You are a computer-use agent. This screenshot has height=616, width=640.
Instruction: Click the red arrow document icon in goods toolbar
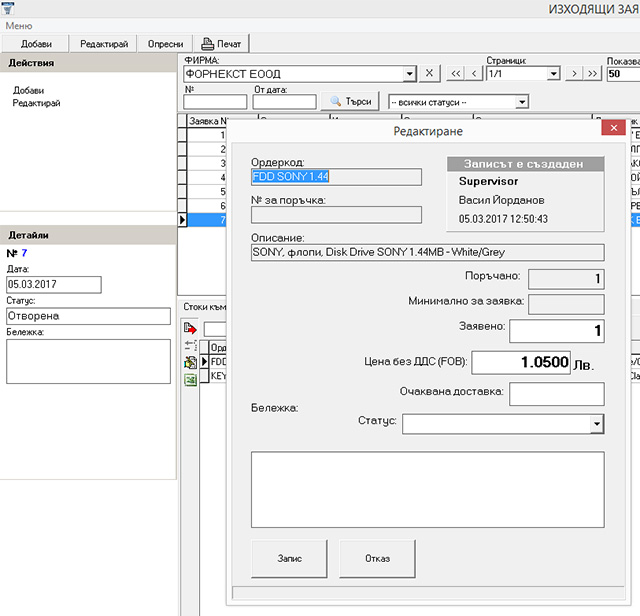pos(190,328)
